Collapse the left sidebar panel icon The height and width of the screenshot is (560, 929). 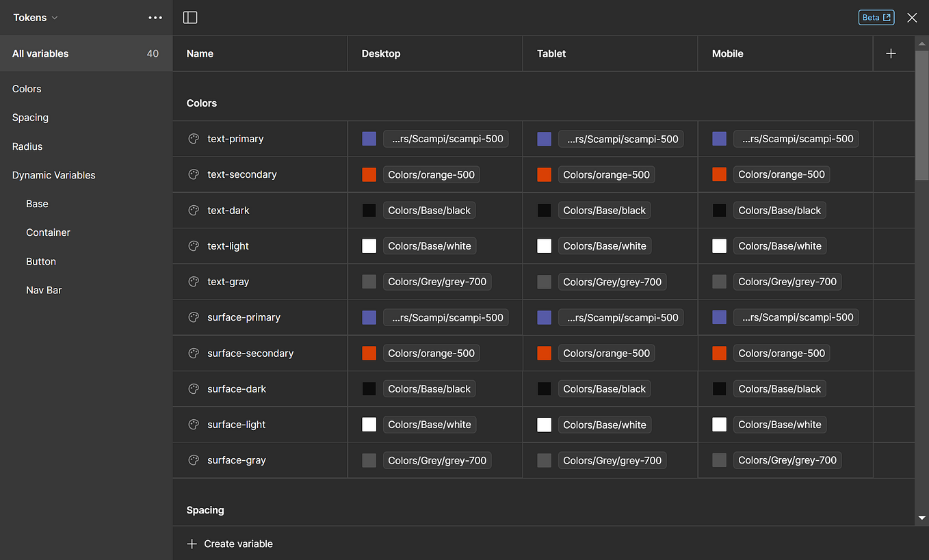click(x=190, y=17)
